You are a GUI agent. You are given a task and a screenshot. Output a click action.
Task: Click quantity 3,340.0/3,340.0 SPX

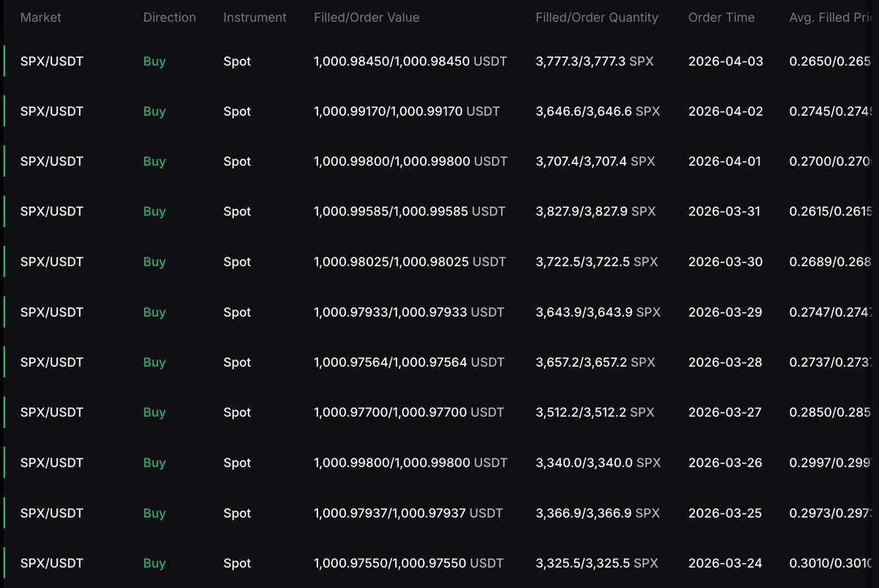597,463
